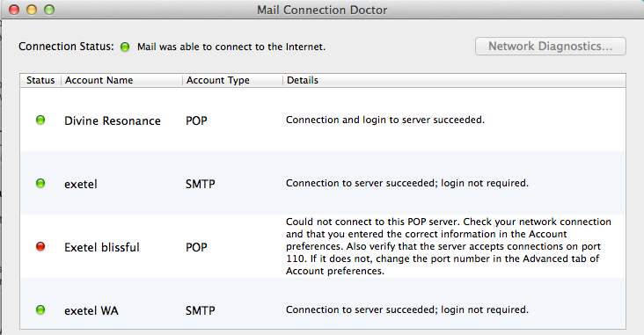The height and width of the screenshot is (335, 644).
Task: Click the Details column header
Action: [x=454, y=80]
